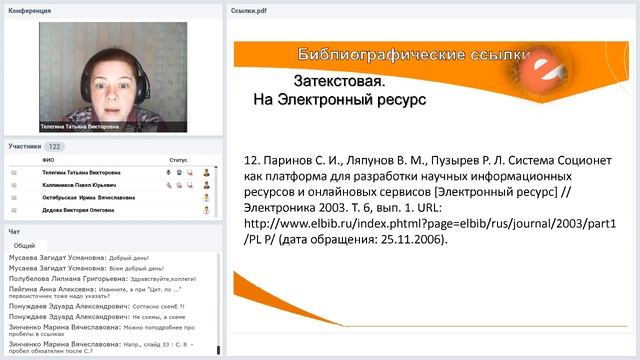Click the Участники panel scrollbar
Screen dimensions: 640x360
click(216, 191)
